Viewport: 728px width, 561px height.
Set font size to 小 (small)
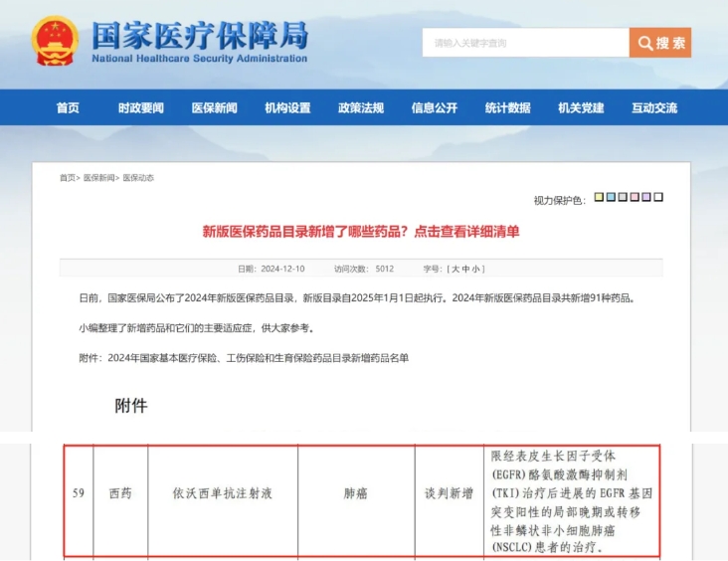point(477,269)
